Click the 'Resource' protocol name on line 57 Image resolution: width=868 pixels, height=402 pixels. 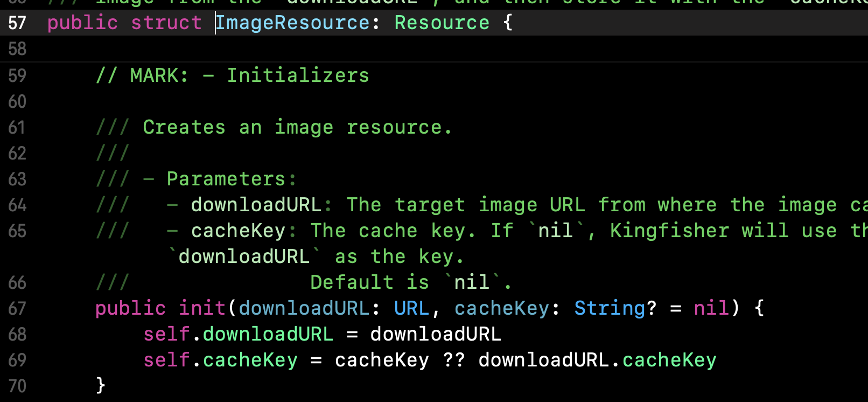tap(442, 23)
